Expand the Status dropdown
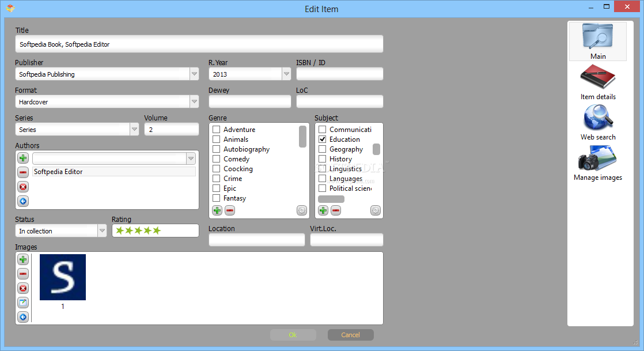The height and width of the screenshot is (351, 644). pos(103,231)
